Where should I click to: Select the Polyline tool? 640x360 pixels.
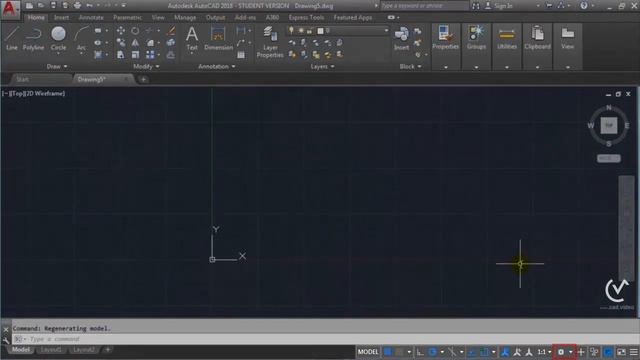(x=33, y=38)
